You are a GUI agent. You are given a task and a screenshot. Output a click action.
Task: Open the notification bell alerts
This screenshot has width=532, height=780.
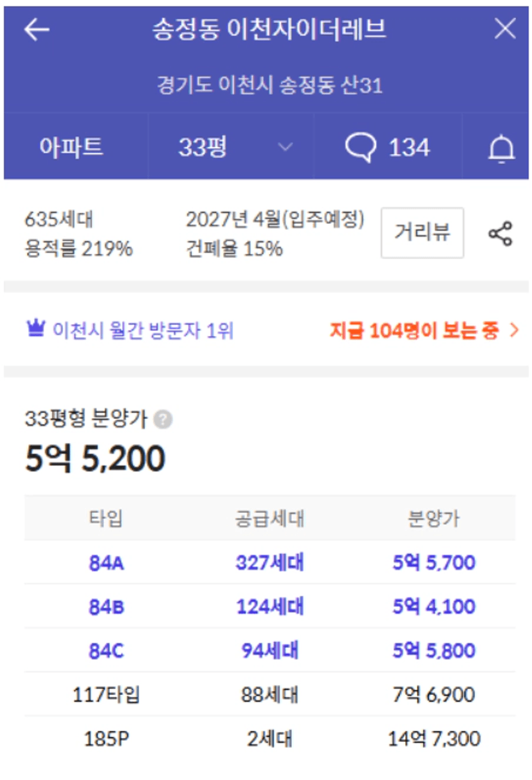(x=502, y=149)
